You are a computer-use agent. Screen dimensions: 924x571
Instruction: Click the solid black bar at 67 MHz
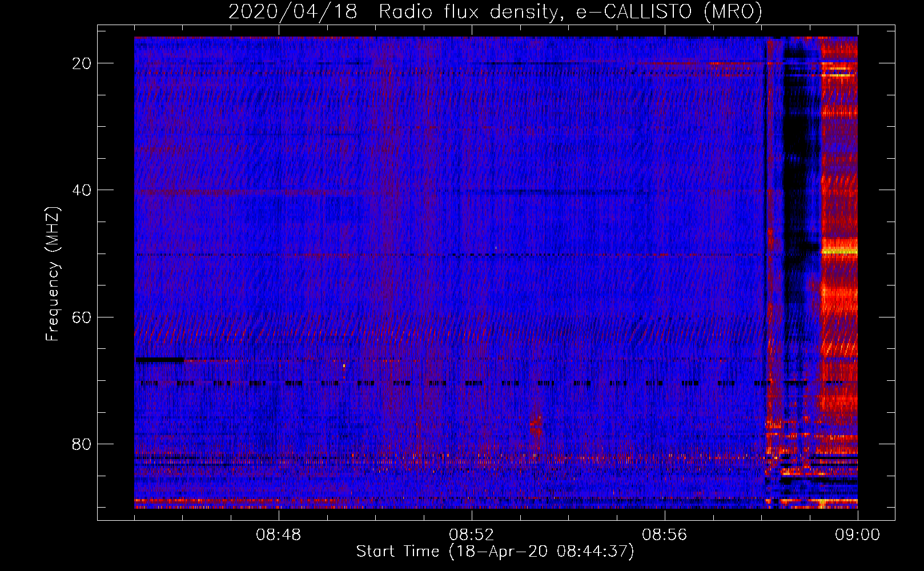pyautogui.click(x=159, y=360)
